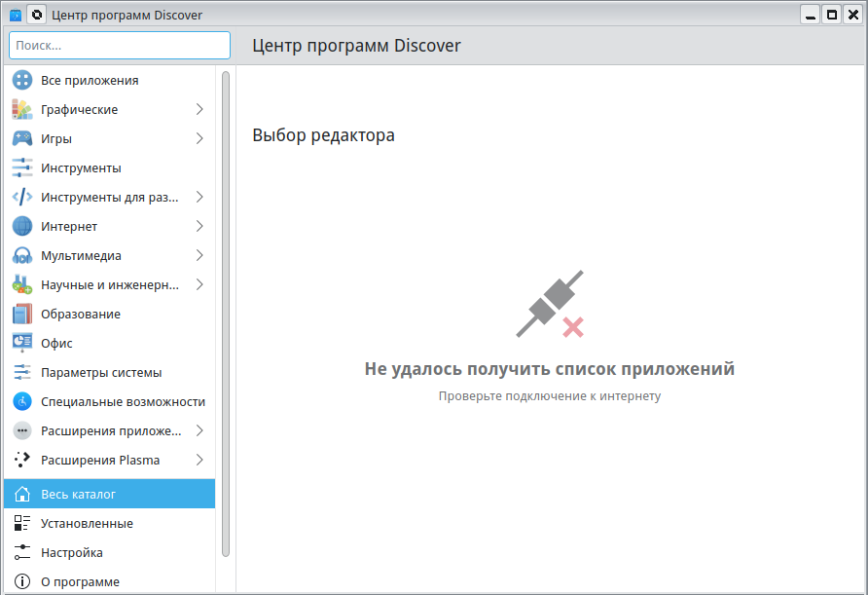Open the Настройка page
Viewport: 868px width, 595px height.
(110, 552)
